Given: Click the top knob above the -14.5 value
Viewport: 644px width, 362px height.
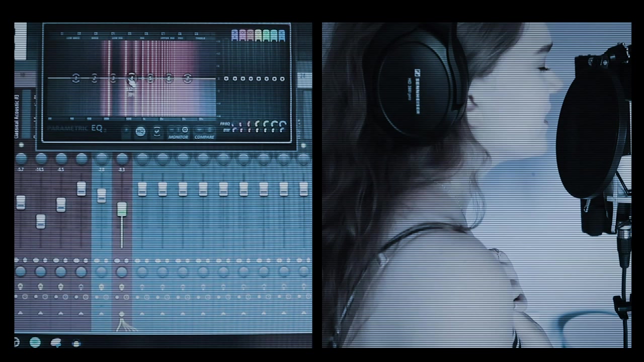Looking at the screenshot, I should [41, 159].
